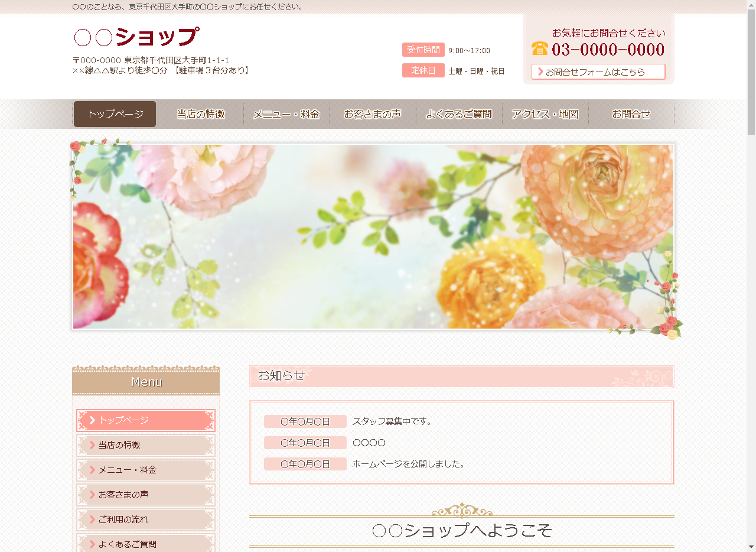Open よくあるご質問 in navigation bar

(459, 114)
